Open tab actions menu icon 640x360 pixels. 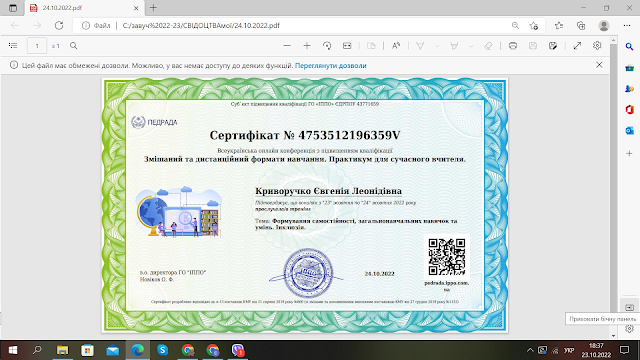pos(13,8)
